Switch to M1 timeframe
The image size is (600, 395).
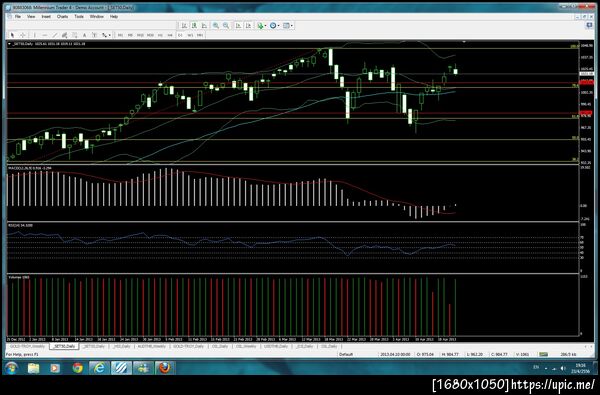point(120,35)
